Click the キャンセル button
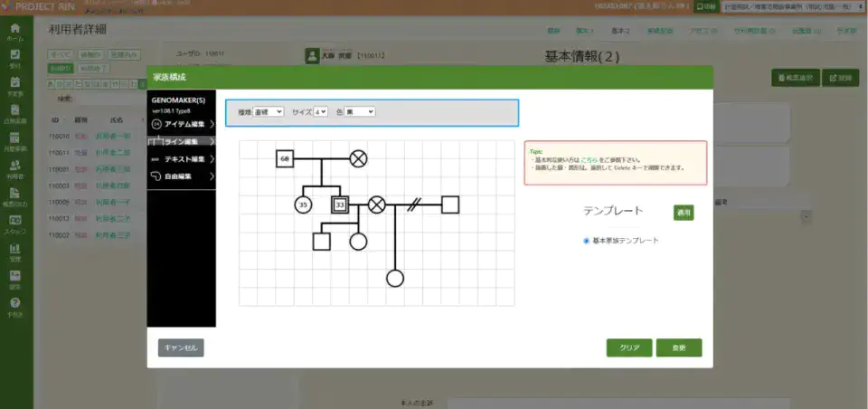 [181, 347]
